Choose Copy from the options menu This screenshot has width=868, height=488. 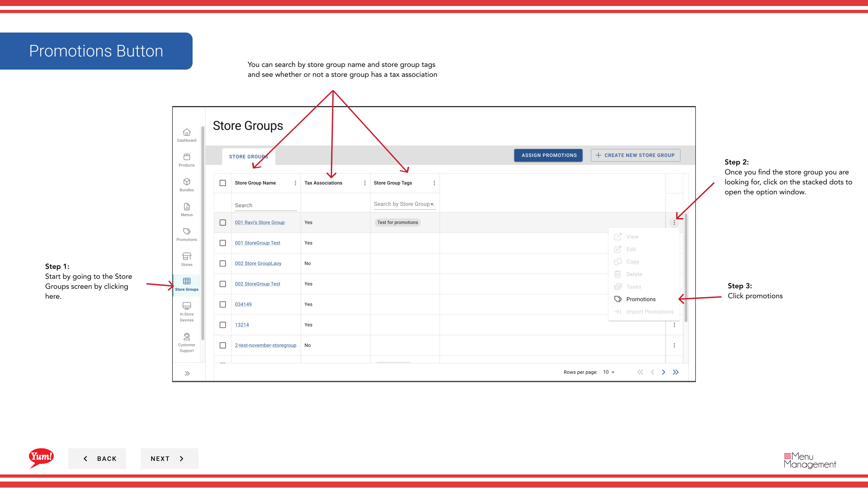pyautogui.click(x=643, y=262)
